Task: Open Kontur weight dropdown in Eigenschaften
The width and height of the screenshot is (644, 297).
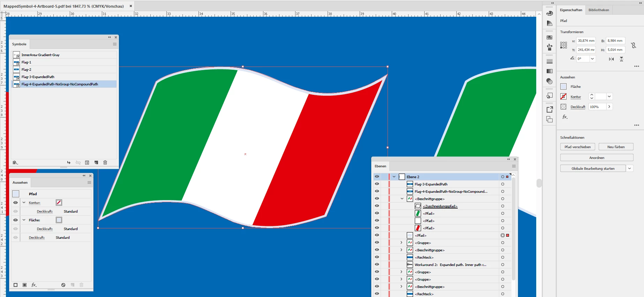Action: point(609,97)
